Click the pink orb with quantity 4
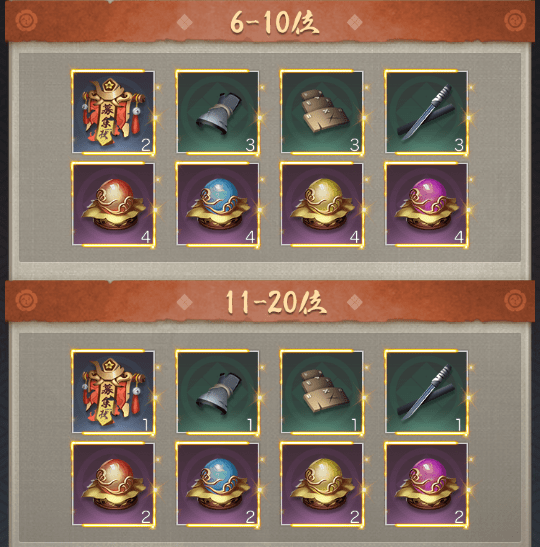Screen dimensions: 540x547 (x=426, y=204)
